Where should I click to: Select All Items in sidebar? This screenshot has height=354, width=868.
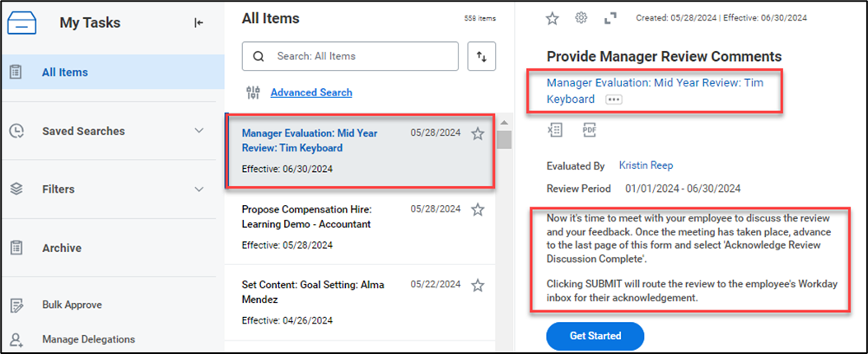[65, 72]
